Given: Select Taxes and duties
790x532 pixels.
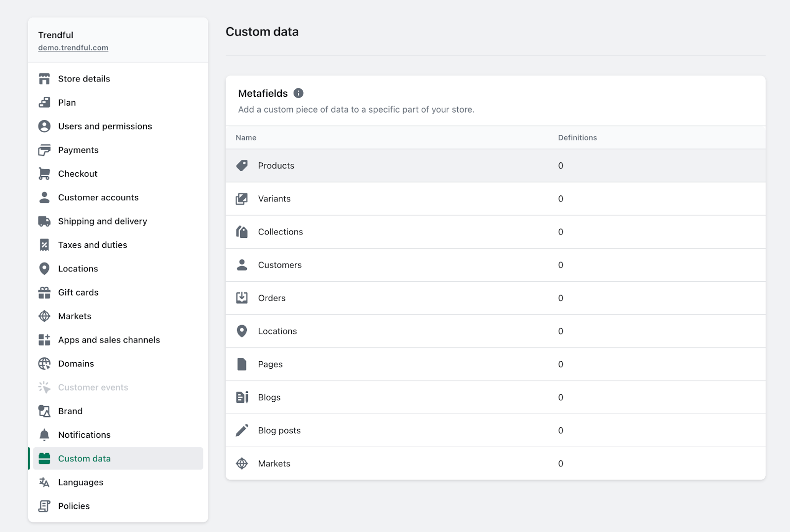Looking at the screenshot, I should [118, 245].
